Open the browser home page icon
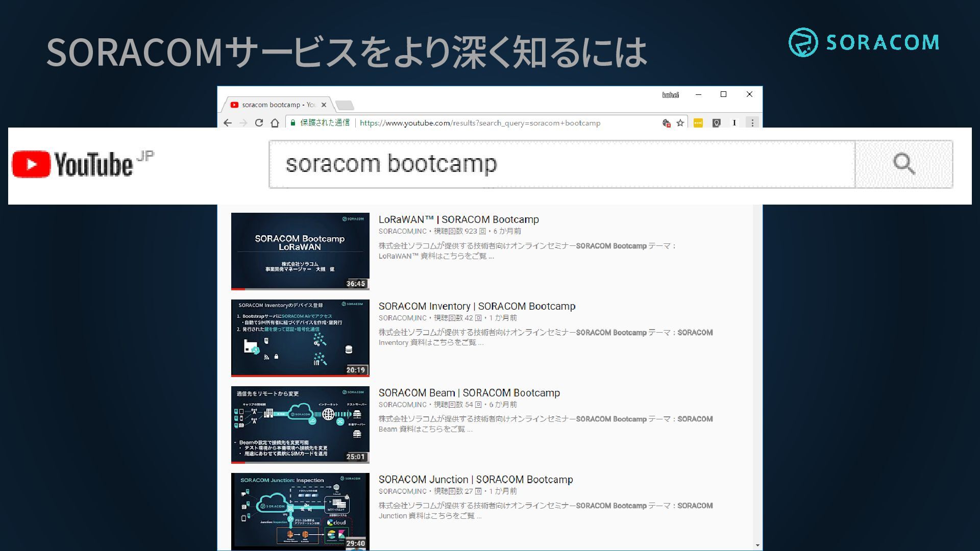Viewport: 980px width, 551px height. pyautogui.click(x=275, y=123)
